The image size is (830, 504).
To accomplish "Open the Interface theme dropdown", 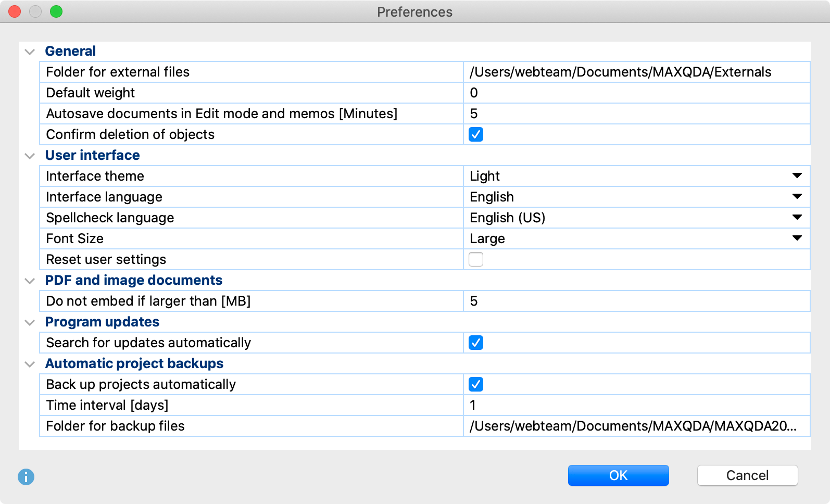I will click(x=636, y=176).
